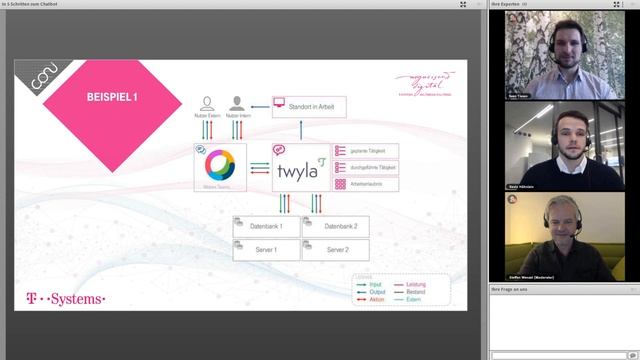Screen dimensions: 640x360
Task: Click the Nutzer Extern person icon
Action: 207,104
